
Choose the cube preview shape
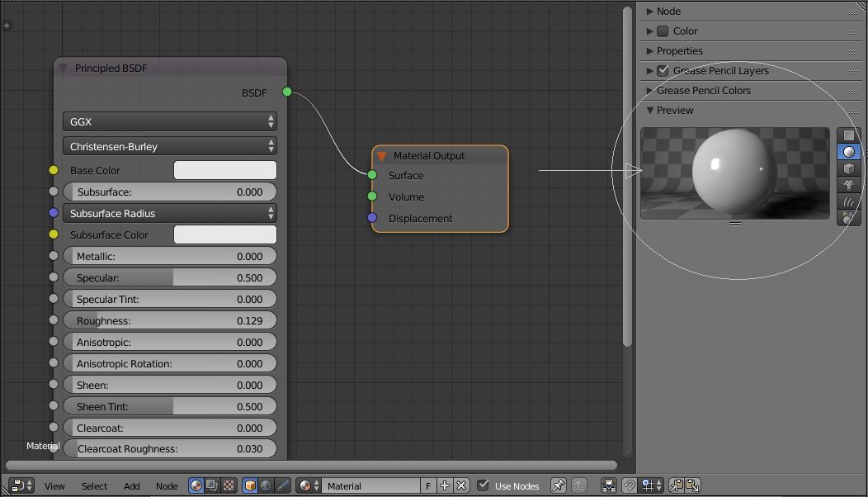pos(848,168)
